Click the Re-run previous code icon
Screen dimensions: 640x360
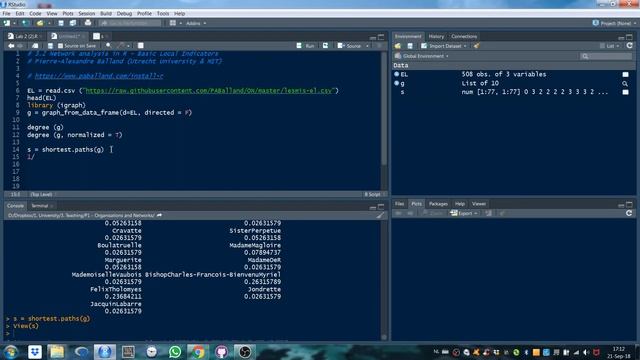pos(325,46)
